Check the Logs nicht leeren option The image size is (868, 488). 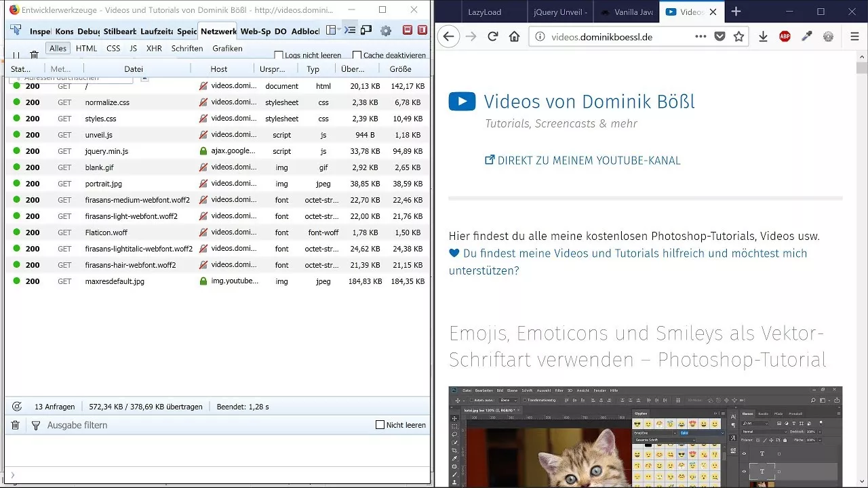coord(279,55)
